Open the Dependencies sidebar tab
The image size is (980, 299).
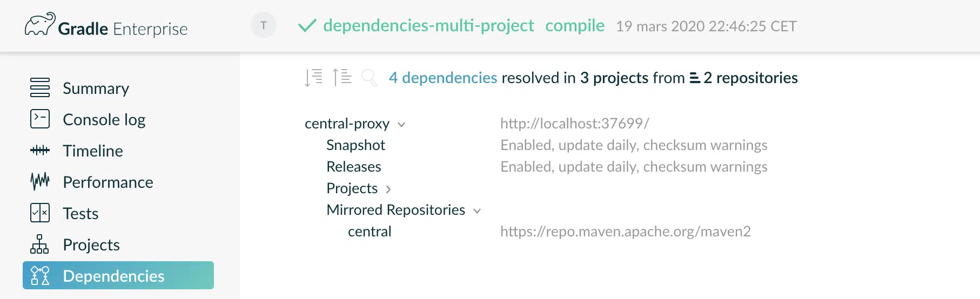pos(118,275)
